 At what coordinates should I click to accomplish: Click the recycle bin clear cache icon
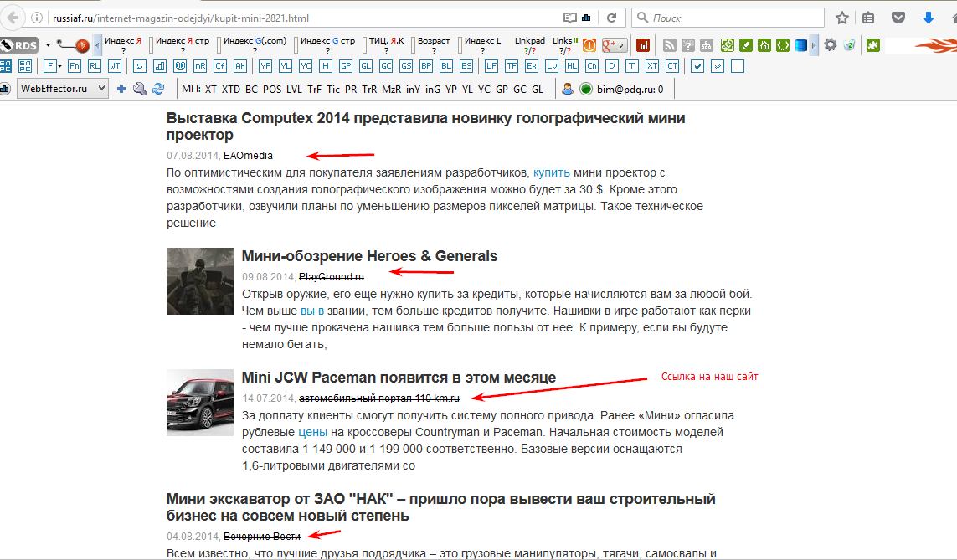[849, 44]
